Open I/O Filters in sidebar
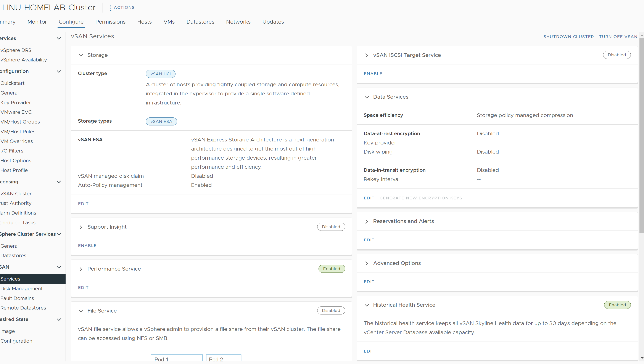 pos(12,151)
